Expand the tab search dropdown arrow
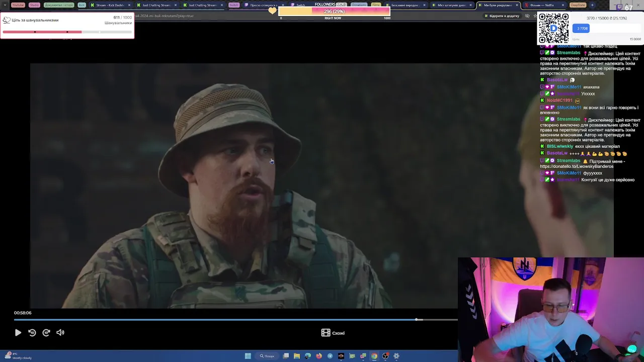 [6, 5]
